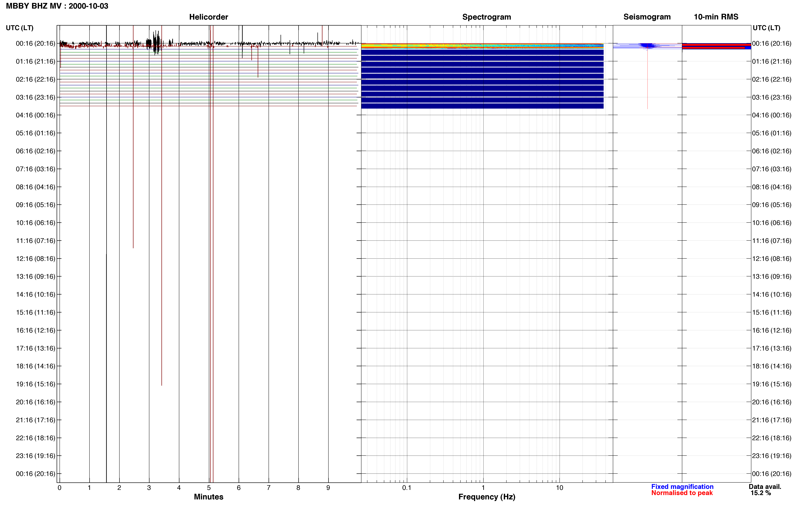Click the left axis label 03:16 (23:16)
The height and width of the screenshot is (508, 812).
(36, 97)
